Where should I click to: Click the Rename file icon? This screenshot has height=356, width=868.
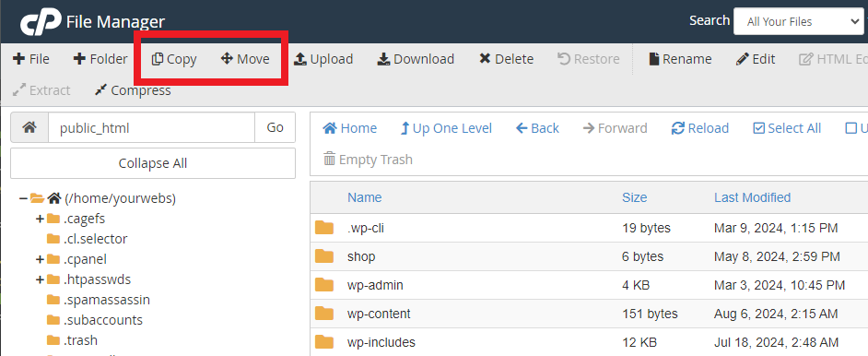tap(654, 59)
